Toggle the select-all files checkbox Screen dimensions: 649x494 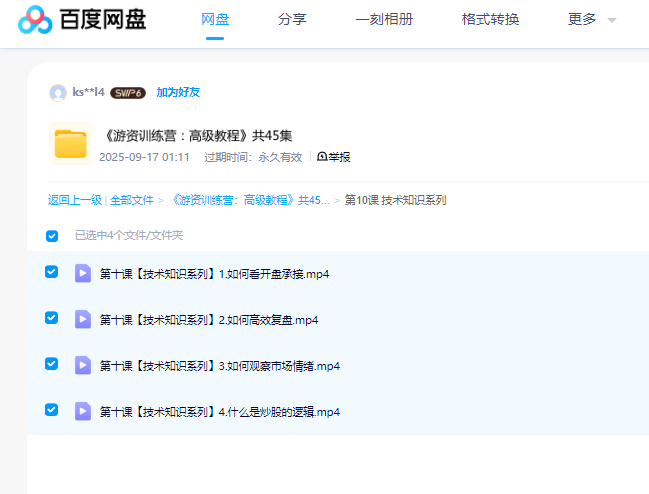(x=52, y=236)
